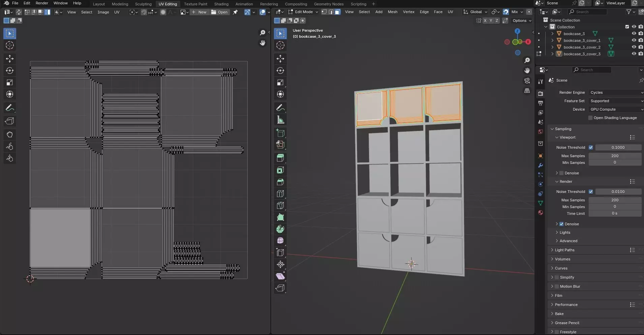Disable Render Denoise checkbox
Viewport: 644px width, 335px height.
[561, 224]
